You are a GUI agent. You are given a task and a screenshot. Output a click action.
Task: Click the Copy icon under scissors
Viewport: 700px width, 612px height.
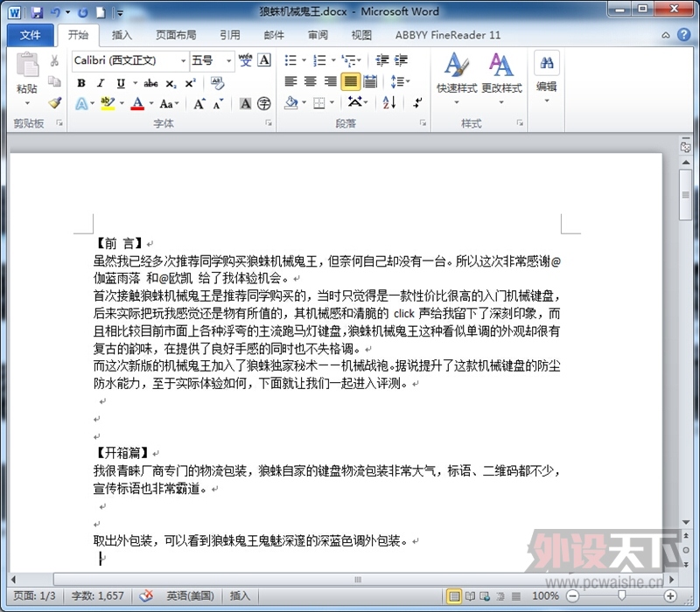pyautogui.click(x=54, y=81)
